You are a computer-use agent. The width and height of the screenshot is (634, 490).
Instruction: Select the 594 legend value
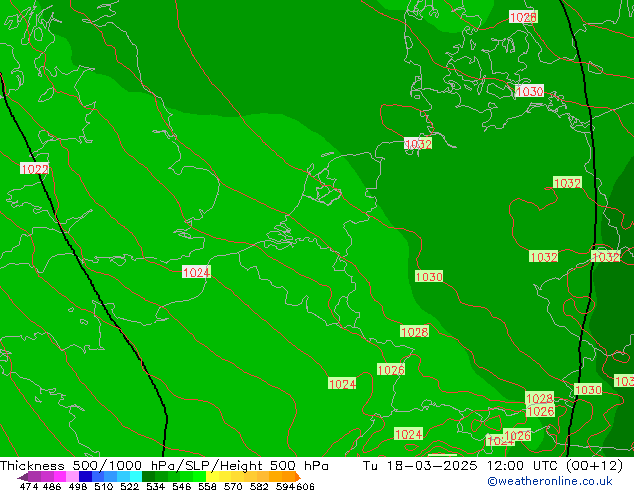point(285,486)
